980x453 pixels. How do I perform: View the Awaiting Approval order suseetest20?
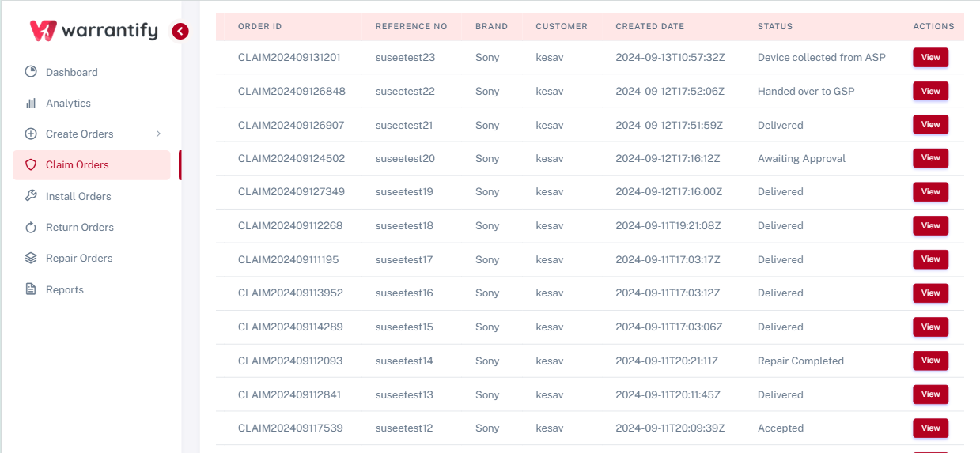(930, 158)
